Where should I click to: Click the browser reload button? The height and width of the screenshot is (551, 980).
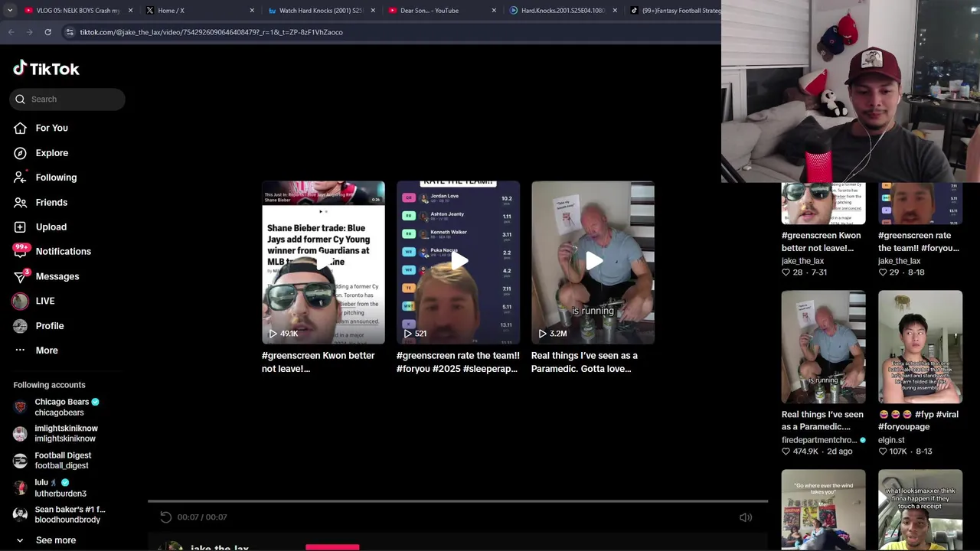[x=47, y=32]
